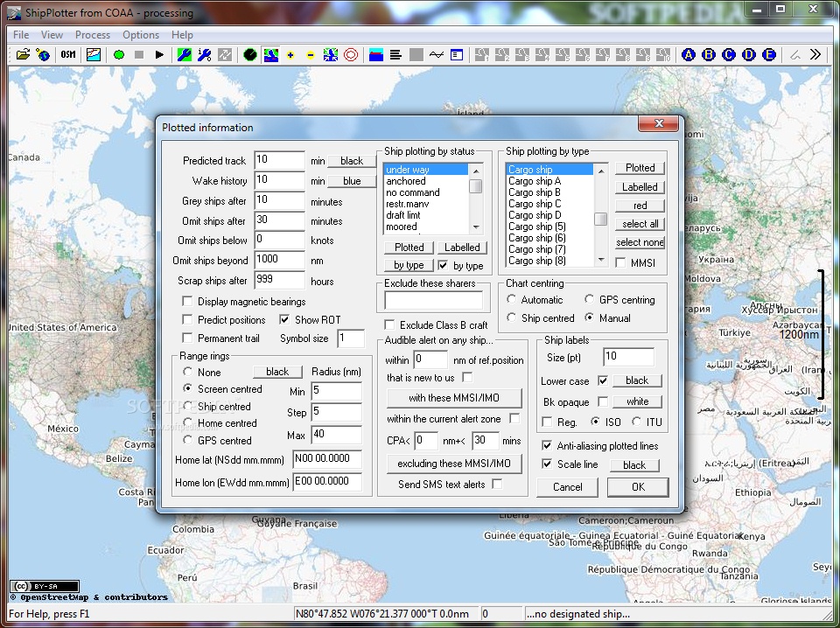Select ITU label format radio

click(x=636, y=422)
